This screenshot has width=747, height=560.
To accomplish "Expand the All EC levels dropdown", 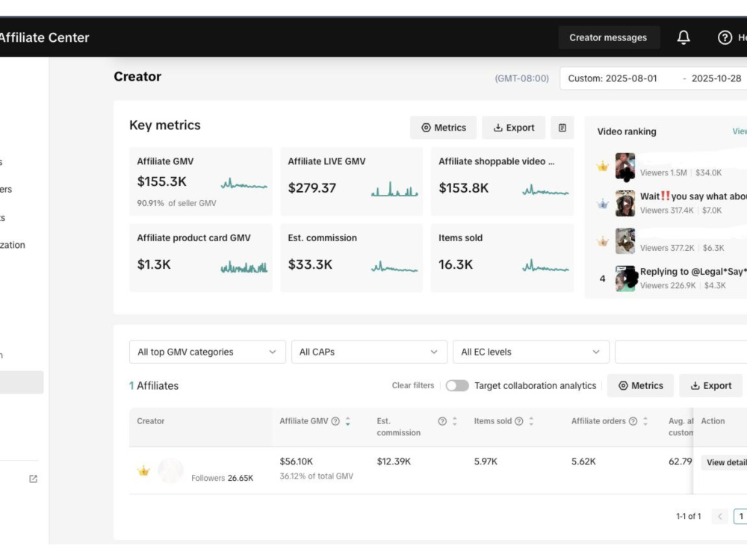I will click(x=530, y=352).
